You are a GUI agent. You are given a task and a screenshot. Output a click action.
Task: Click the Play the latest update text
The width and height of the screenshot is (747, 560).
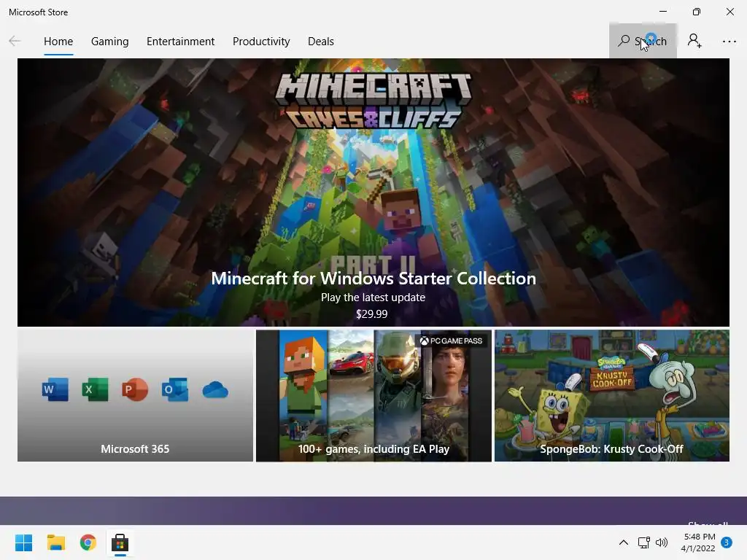373,297
